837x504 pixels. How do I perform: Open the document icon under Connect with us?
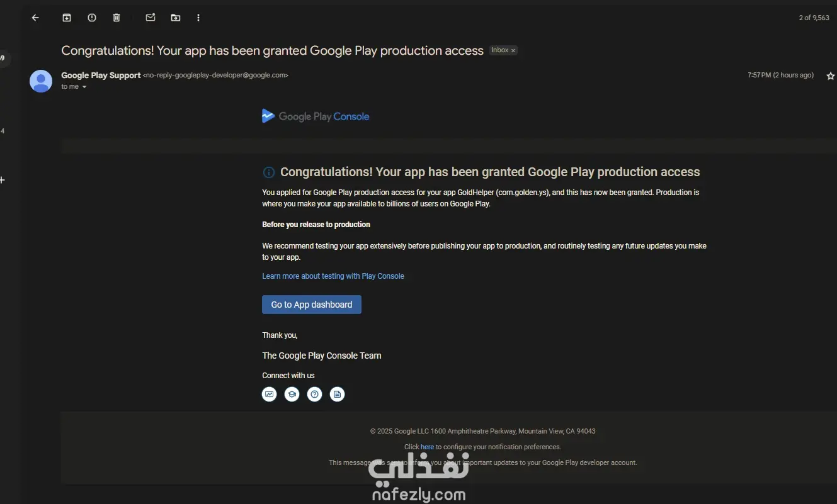[338, 395]
